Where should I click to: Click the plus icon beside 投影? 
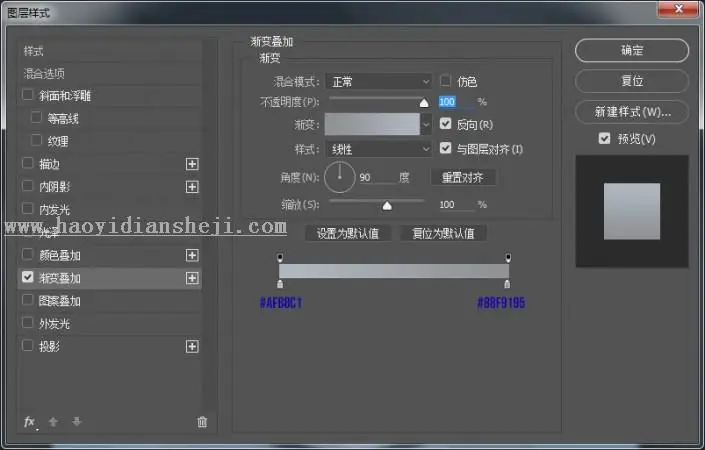pos(192,347)
